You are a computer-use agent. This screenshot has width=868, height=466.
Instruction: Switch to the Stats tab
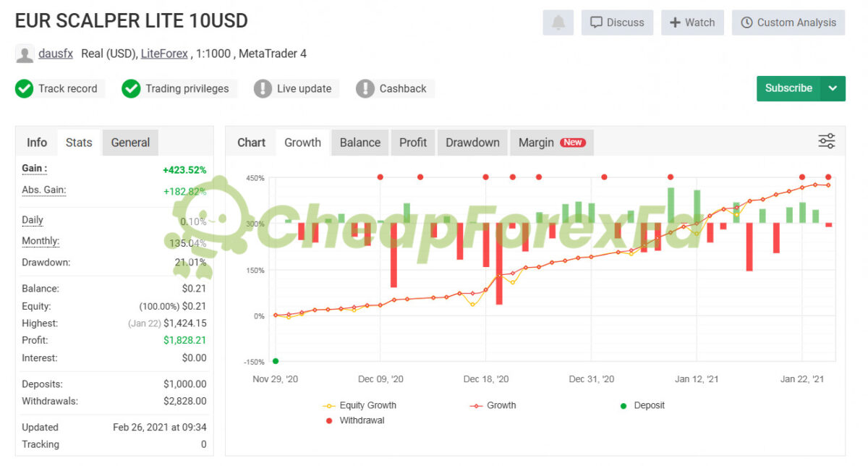coord(79,143)
